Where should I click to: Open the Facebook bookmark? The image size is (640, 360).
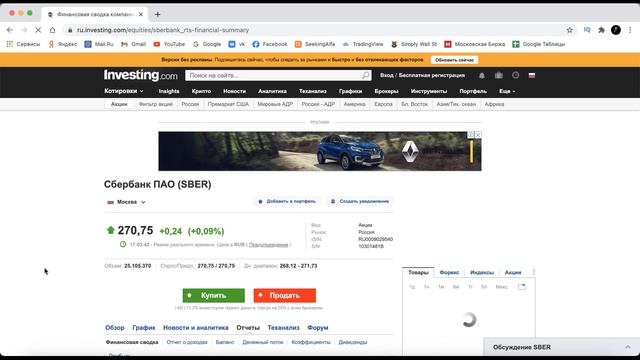(x=270, y=44)
